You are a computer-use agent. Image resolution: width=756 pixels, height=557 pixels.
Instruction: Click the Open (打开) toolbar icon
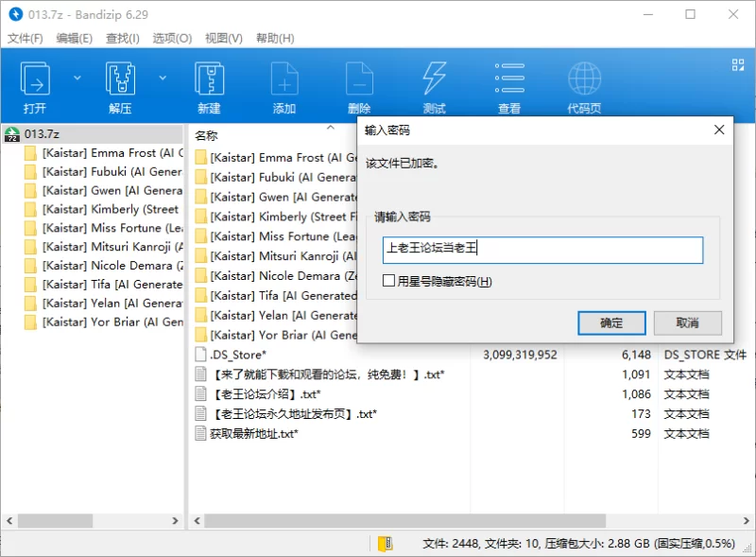tap(35, 78)
